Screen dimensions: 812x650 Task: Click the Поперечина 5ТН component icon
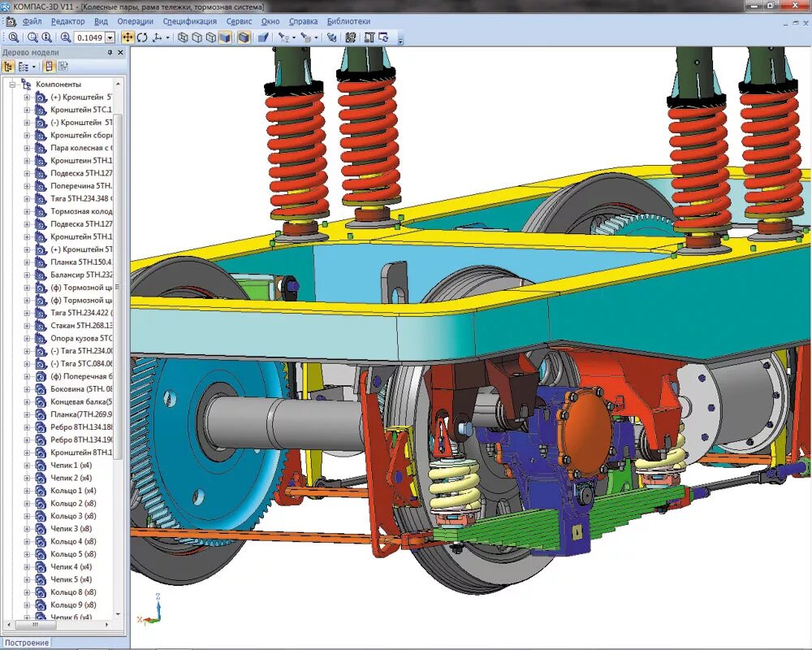pyautogui.click(x=41, y=186)
